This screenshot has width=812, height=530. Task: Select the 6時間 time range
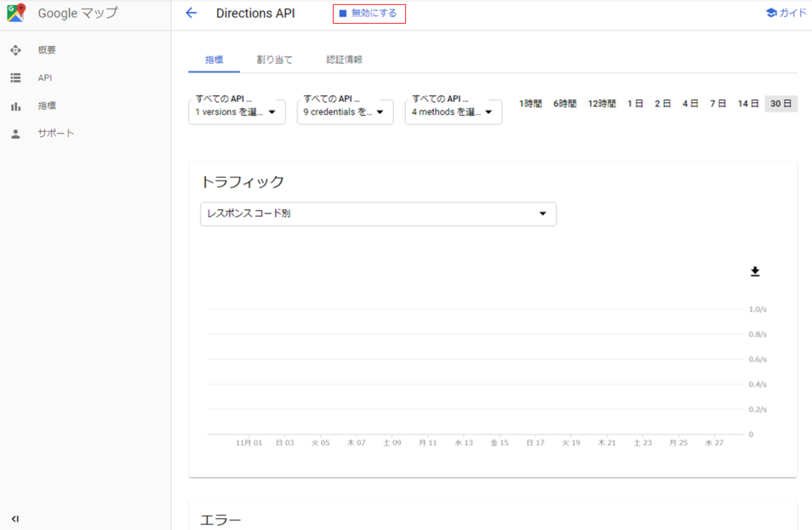[565, 104]
